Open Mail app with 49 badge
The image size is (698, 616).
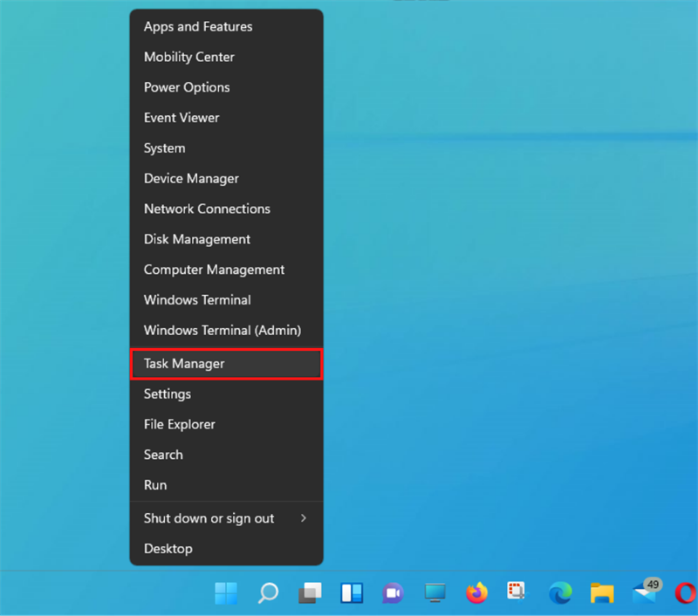coord(647,592)
